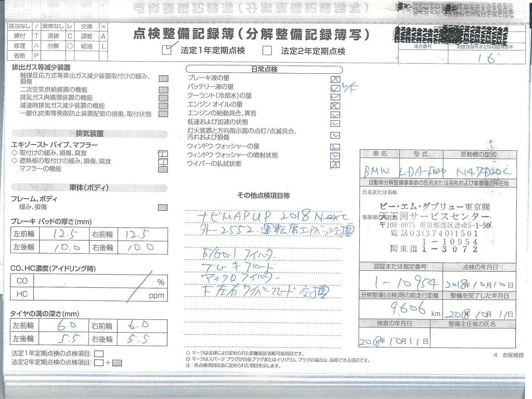Image resolution: width=532 pixels, height=399 pixels.
Task: Tick the クーラント(冷却水)の量 checkbox
Action: pos(335,97)
